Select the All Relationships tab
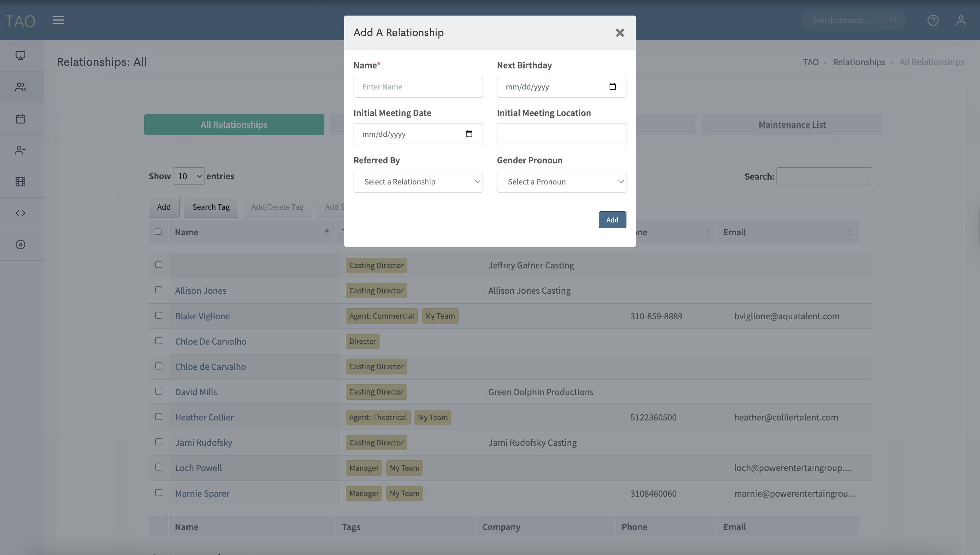This screenshot has height=555, width=980. click(234, 124)
